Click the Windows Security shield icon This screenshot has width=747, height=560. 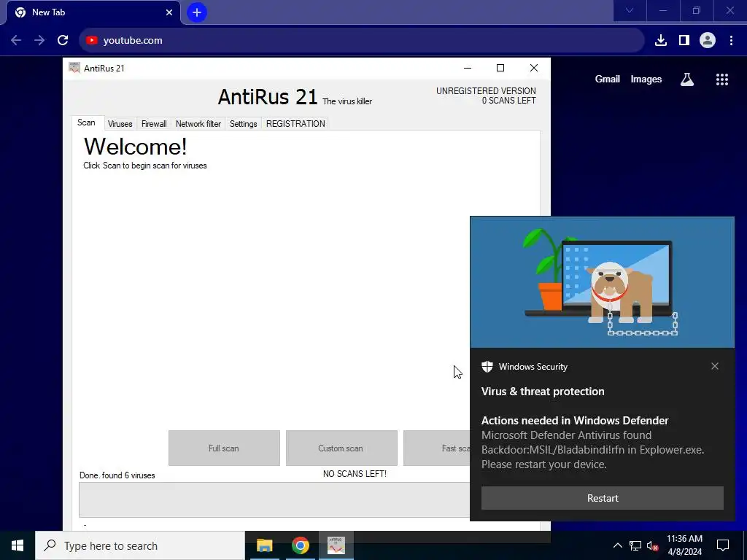coord(487,367)
